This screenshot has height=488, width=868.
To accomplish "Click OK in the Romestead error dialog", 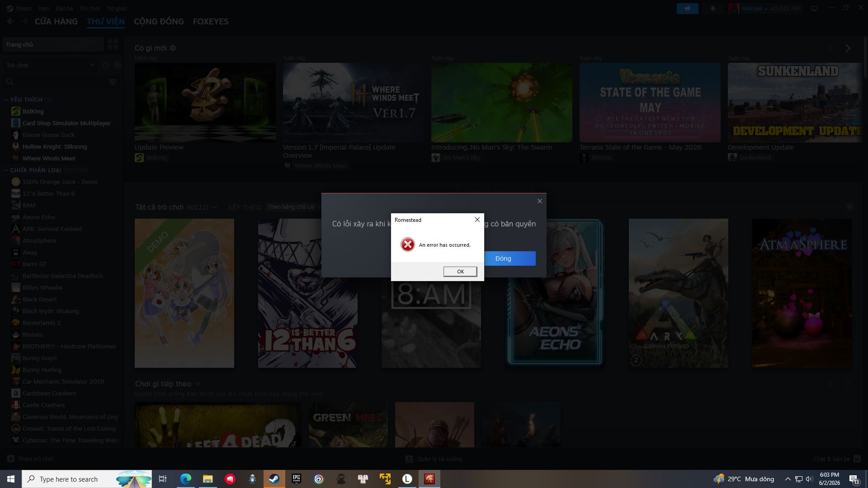I will (460, 272).
